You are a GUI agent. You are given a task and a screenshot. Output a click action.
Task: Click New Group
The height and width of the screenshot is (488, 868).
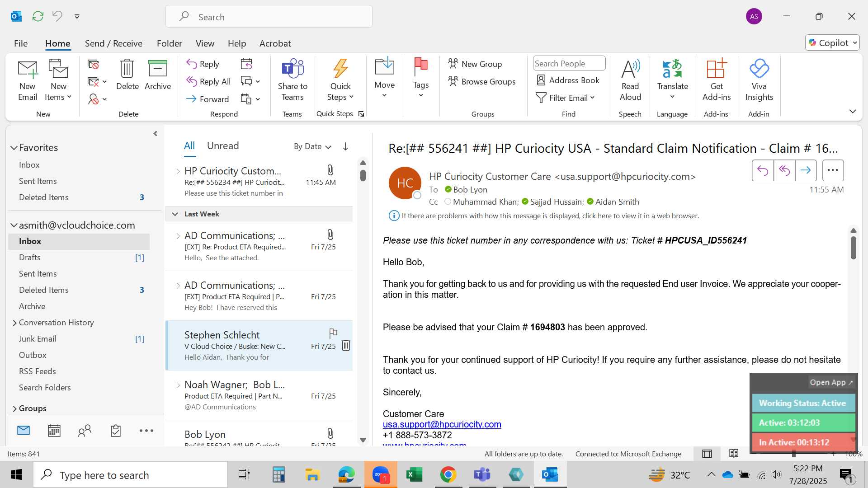(475, 64)
